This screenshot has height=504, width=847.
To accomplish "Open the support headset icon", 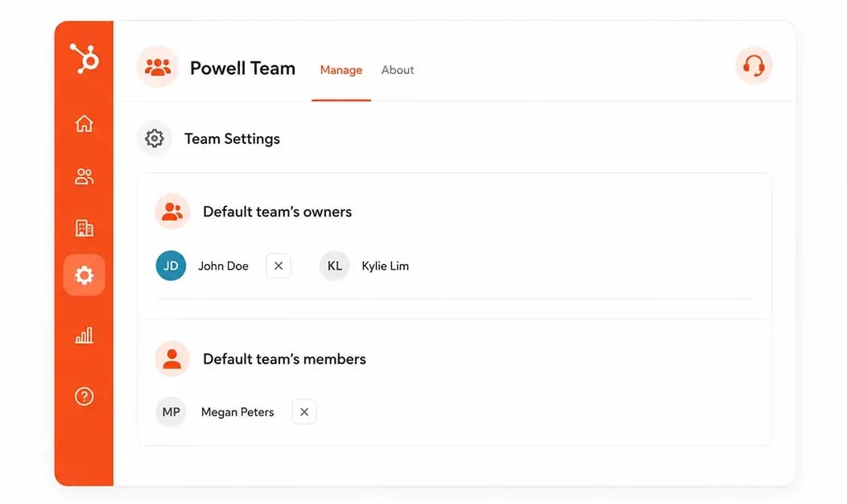I will point(754,66).
